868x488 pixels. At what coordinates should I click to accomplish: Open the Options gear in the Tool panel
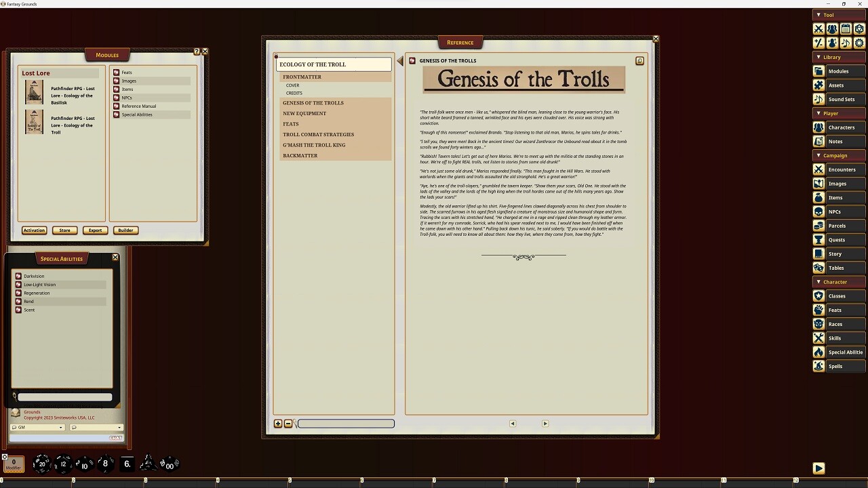click(859, 43)
